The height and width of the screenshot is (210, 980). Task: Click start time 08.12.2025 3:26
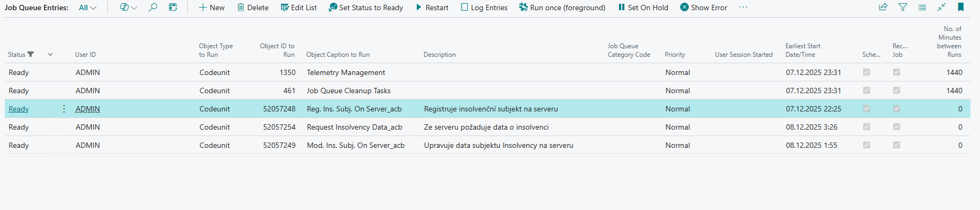812,127
